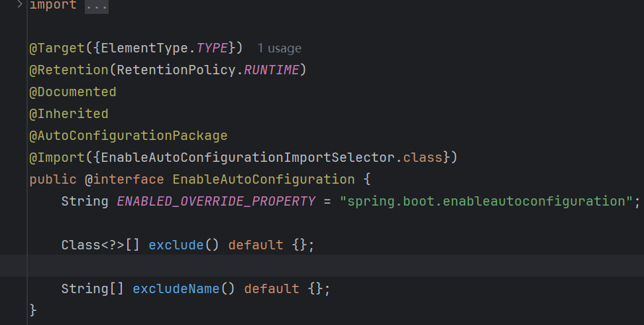Click the excludeName method name
The height and width of the screenshot is (325, 644).
(176, 289)
